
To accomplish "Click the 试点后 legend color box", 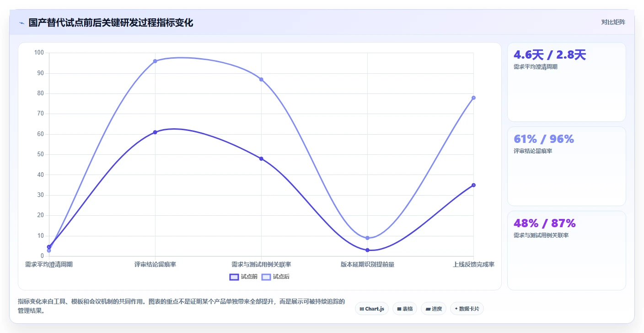I will pyautogui.click(x=266, y=277).
